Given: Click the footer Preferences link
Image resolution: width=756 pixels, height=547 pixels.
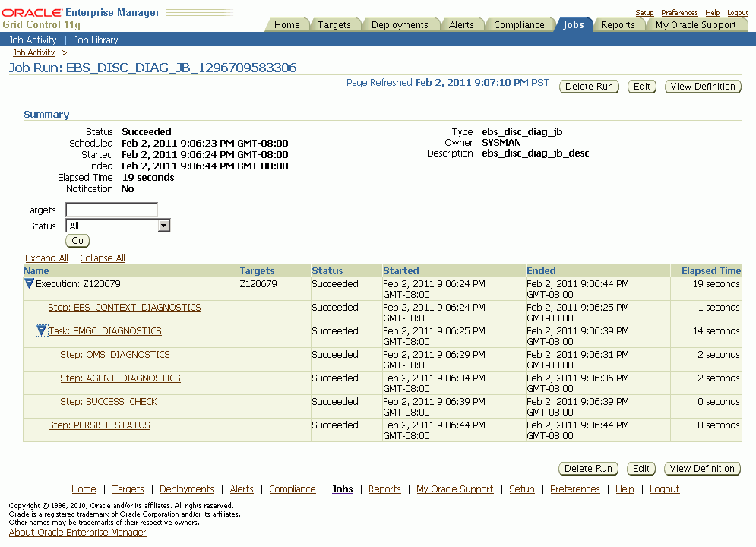Looking at the screenshot, I should (x=574, y=489).
